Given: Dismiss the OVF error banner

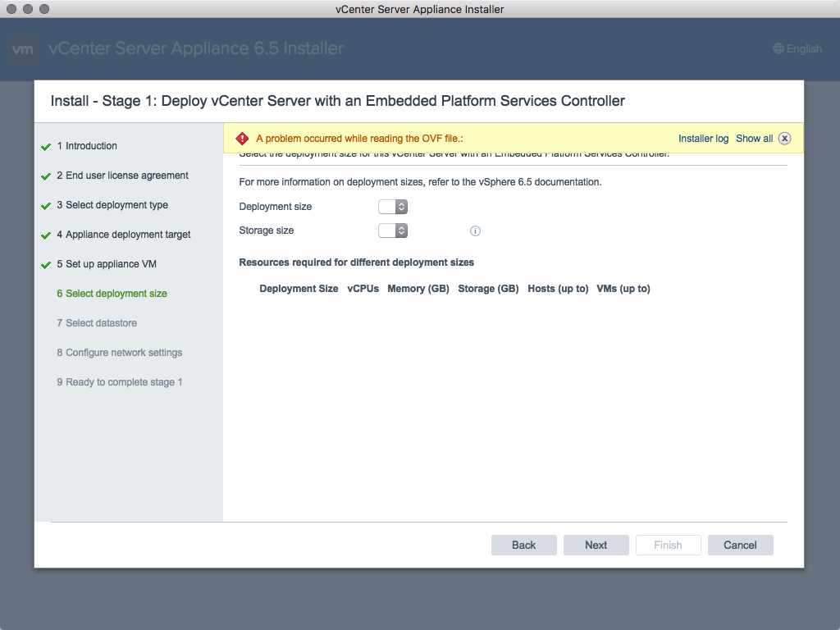Looking at the screenshot, I should click(784, 139).
